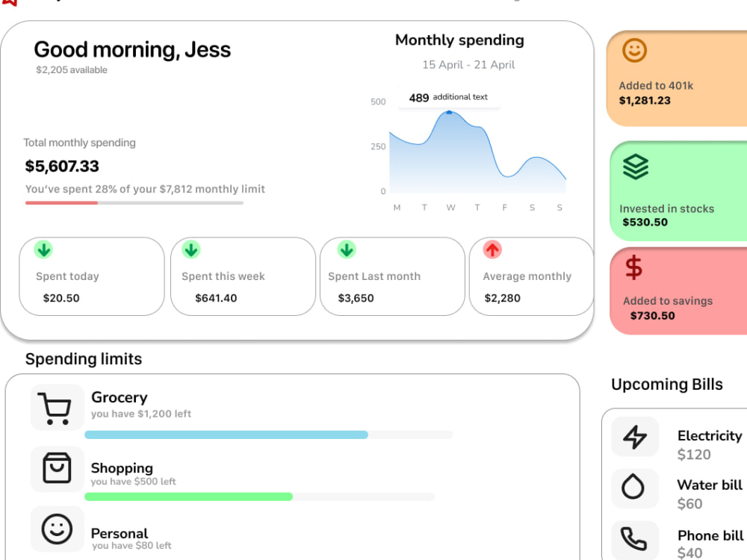Image resolution: width=747 pixels, height=560 pixels.
Task: Click the smiley icon on 401k card
Action: (634, 51)
